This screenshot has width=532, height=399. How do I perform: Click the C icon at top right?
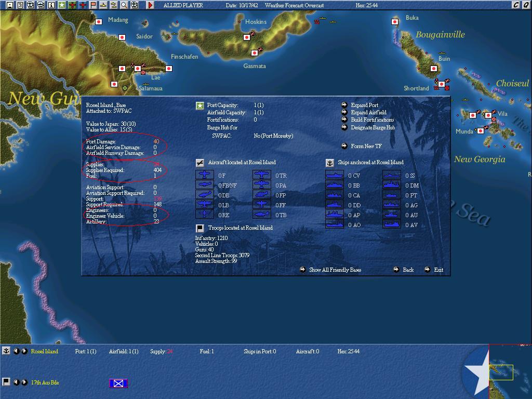pos(516,5)
